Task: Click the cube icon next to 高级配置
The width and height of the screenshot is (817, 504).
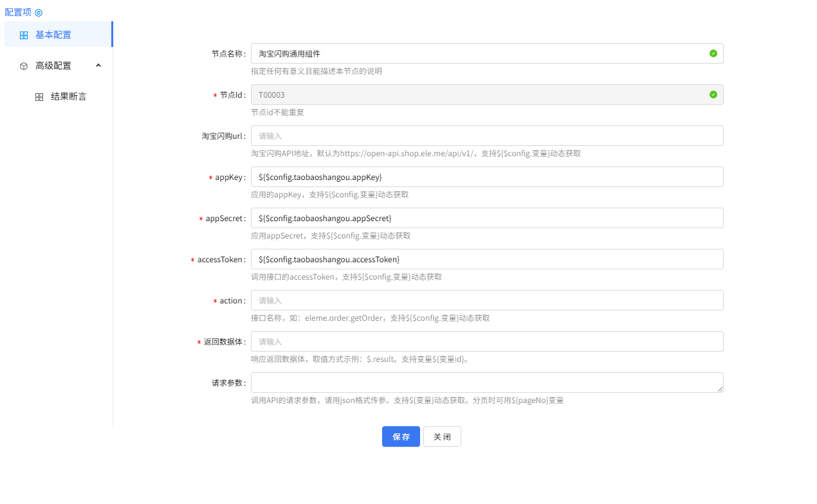Action: click(24, 66)
